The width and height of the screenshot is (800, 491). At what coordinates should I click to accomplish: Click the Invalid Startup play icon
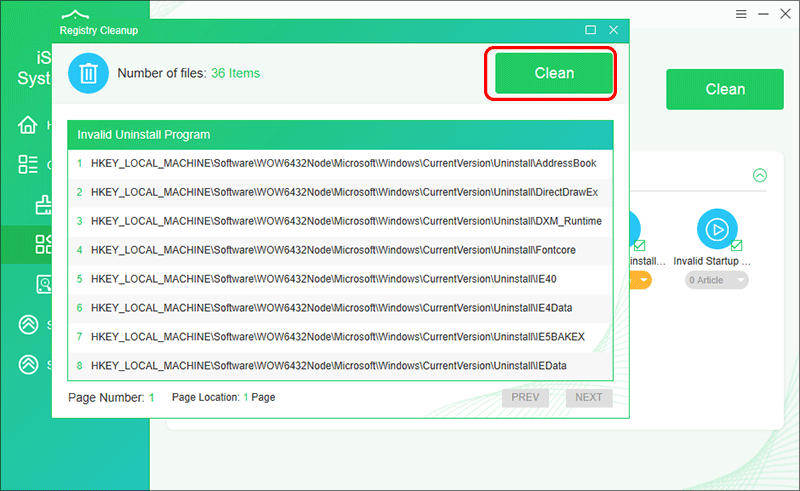point(716,229)
